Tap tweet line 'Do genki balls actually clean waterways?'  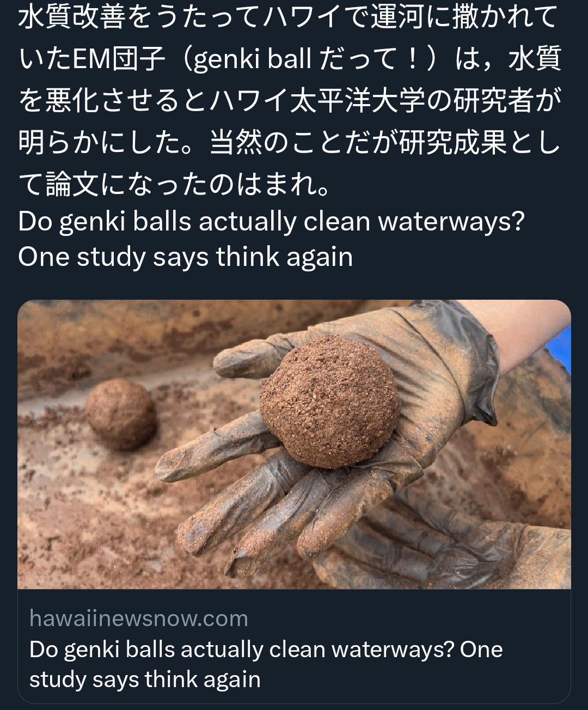click(271, 222)
